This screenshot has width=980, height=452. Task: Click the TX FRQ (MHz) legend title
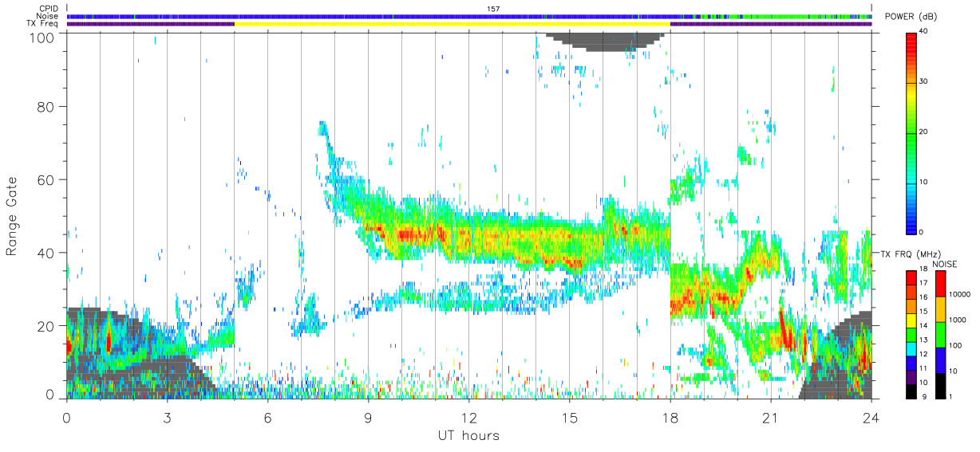(910, 254)
